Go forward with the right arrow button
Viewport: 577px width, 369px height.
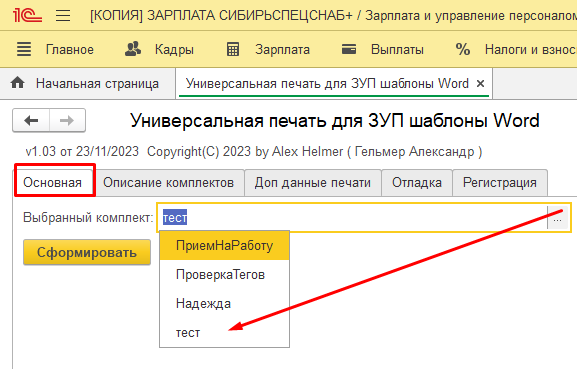coord(67,120)
